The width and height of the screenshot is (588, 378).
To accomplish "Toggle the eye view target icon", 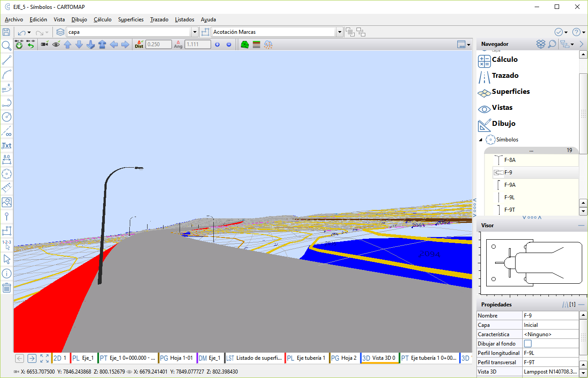I will pos(56,44).
